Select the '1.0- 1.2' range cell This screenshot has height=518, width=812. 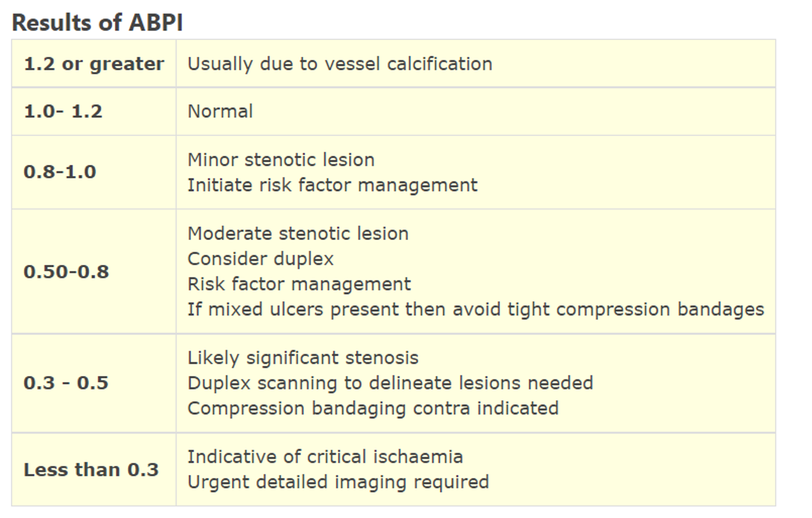(x=63, y=111)
